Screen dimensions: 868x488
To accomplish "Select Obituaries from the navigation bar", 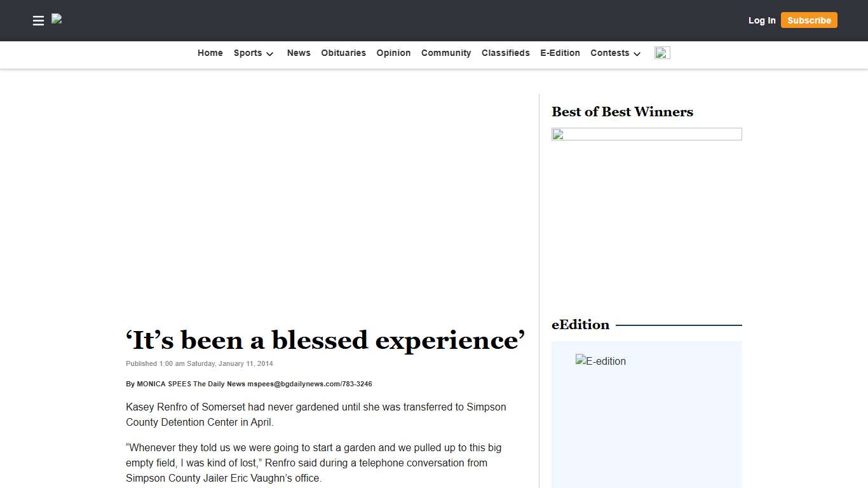I will pyautogui.click(x=343, y=53).
